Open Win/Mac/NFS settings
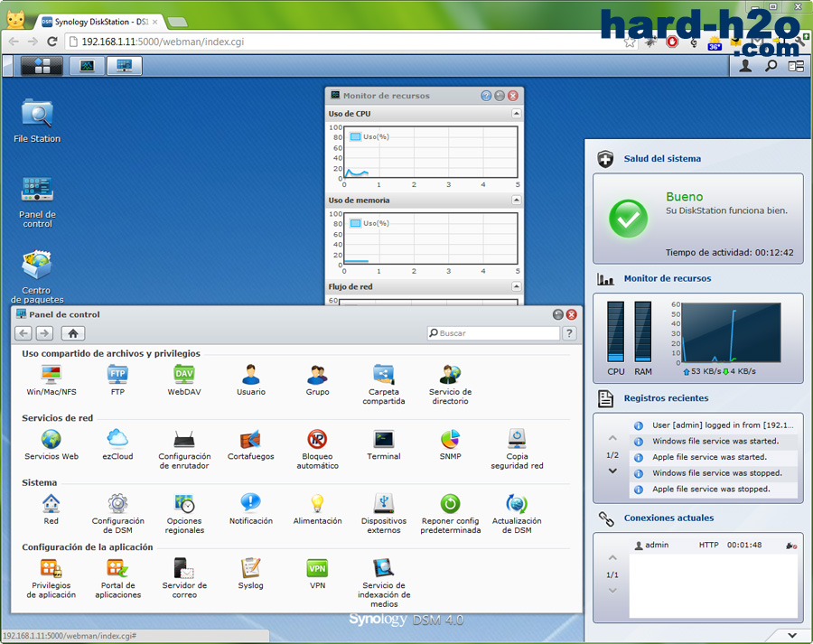The height and width of the screenshot is (644, 813). [51, 380]
